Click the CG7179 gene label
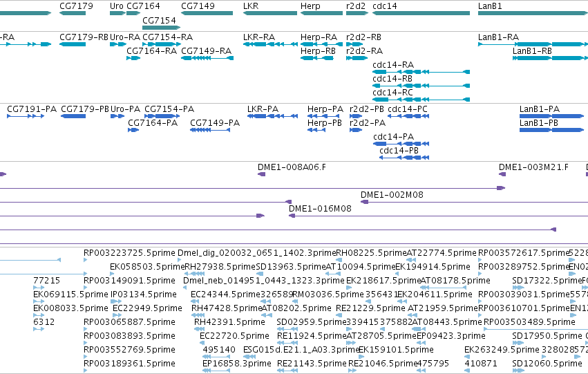Image resolution: width=588 pixels, height=374 pixels. click(76, 6)
